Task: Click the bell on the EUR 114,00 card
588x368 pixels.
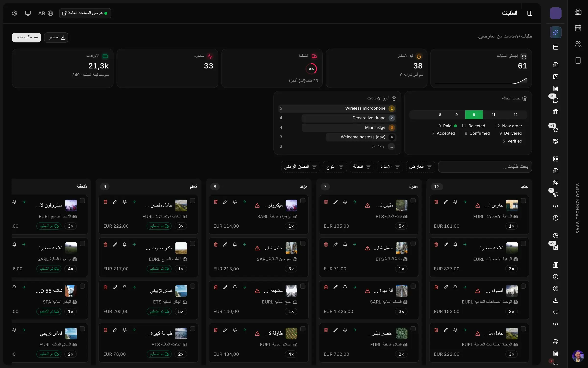Action: tap(235, 202)
